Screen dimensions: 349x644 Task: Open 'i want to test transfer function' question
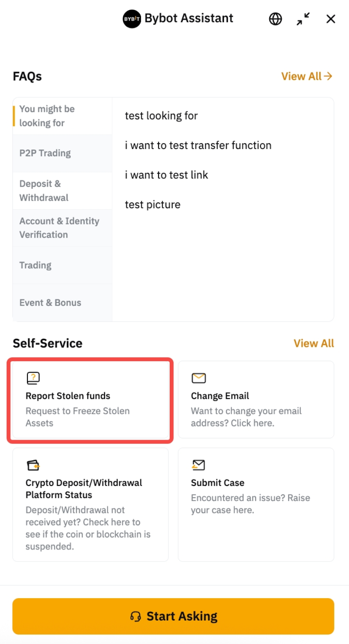pos(198,145)
